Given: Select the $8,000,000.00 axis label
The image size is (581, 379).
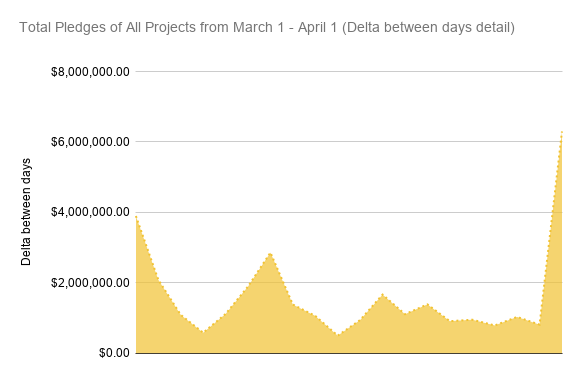Looking at the screenshot, I should click(90, 72).
